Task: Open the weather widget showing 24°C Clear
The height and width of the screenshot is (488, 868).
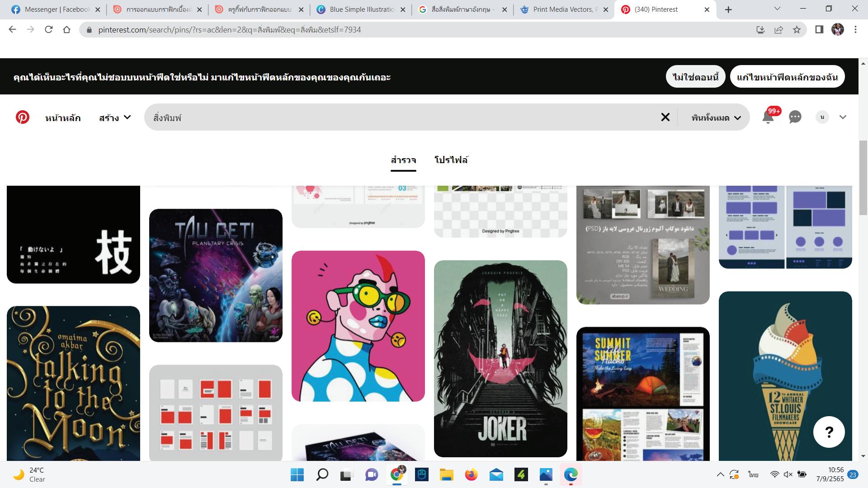Action: coord(29,474)
